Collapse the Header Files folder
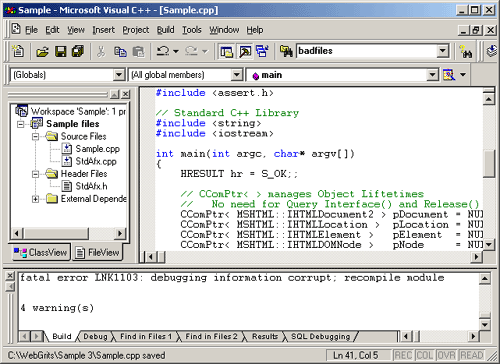 (x=35, y=174)
